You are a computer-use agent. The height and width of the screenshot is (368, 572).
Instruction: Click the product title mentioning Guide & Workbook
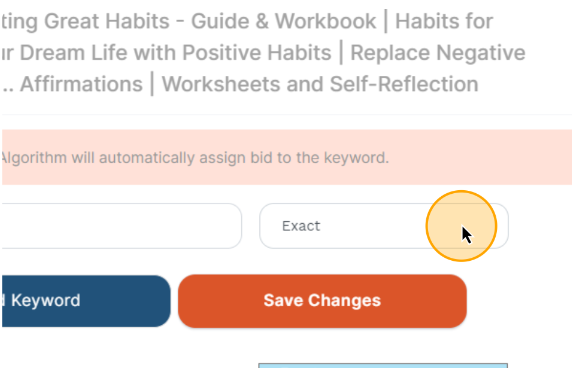coord(246,21)
